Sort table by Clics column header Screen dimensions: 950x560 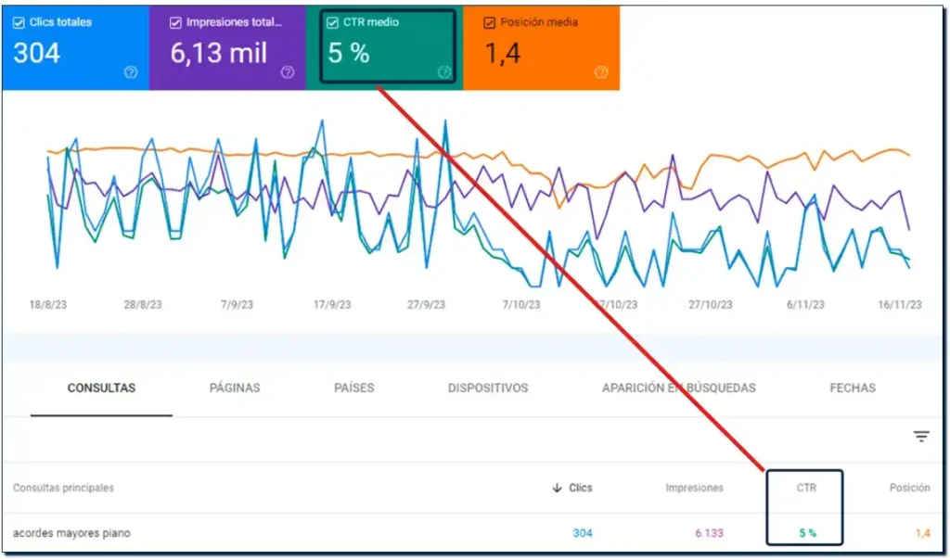coord(581,488)
